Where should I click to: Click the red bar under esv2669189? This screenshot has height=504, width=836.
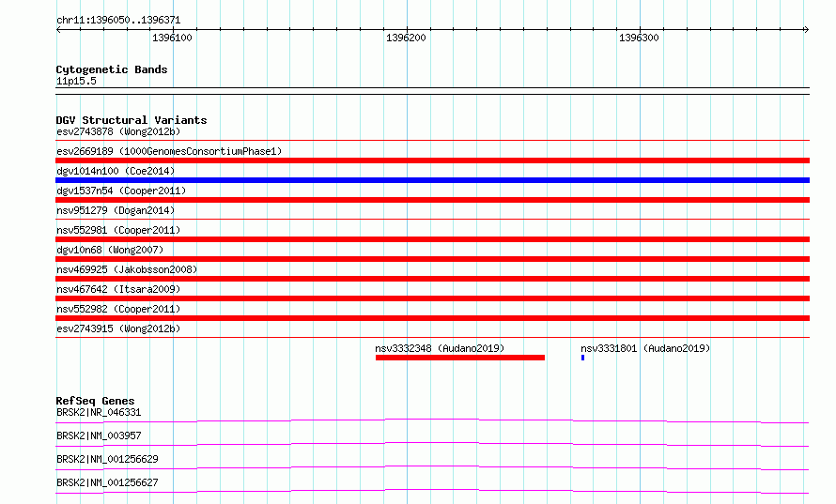pos(432,160)
